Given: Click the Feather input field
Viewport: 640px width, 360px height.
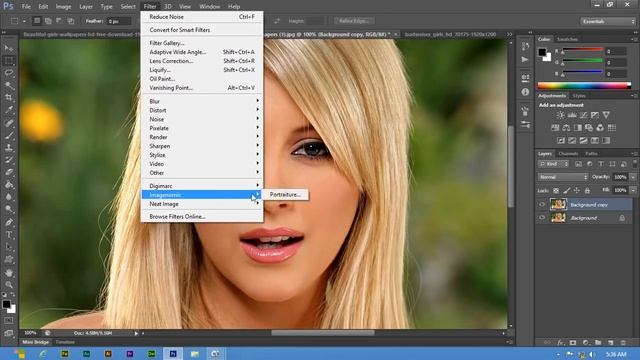Looking at the screenshot, I should (119, 21).
